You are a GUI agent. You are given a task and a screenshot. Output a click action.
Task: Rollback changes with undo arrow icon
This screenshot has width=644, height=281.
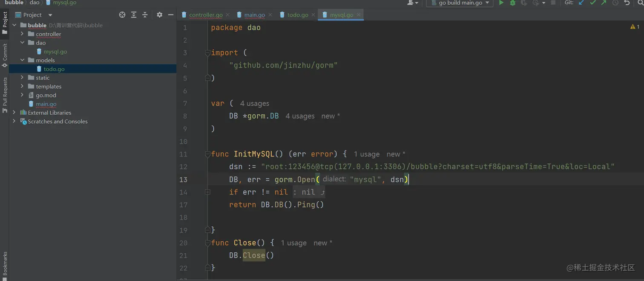coord(627,3)
